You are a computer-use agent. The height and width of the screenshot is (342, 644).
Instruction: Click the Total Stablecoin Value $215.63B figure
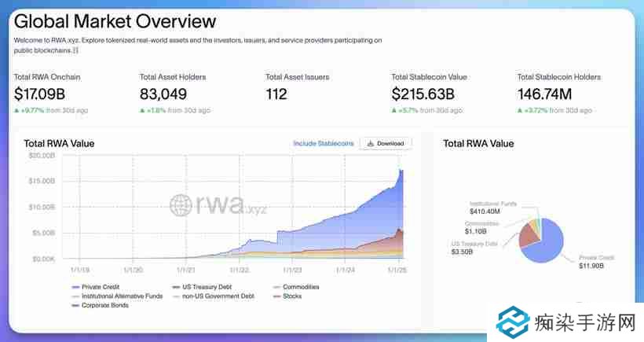428,94
